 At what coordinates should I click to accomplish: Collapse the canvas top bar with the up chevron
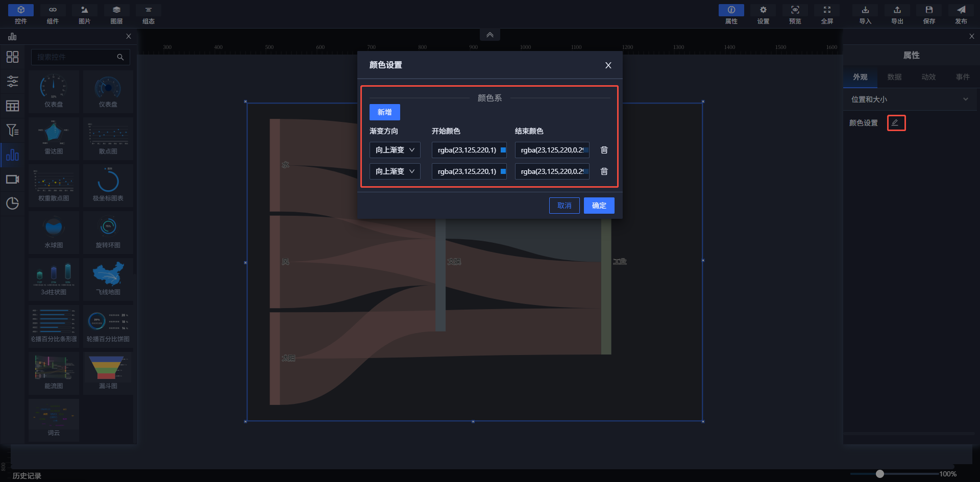point(490,35)
